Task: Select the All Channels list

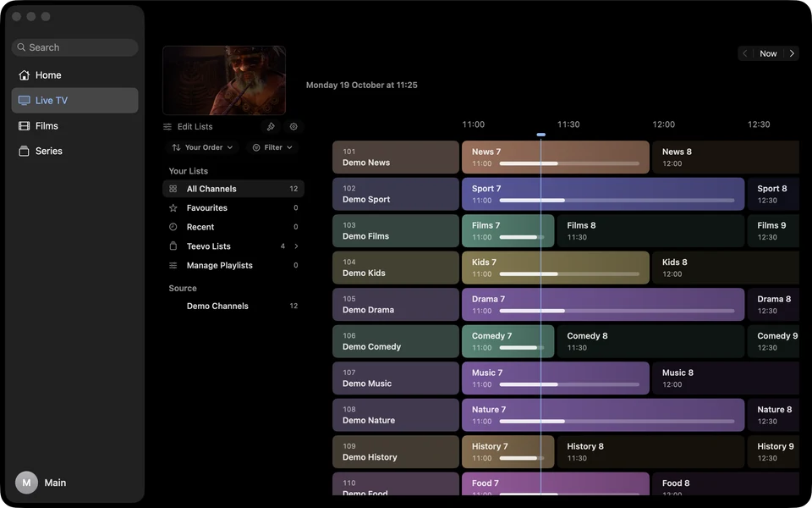Action: pos(233,189)
